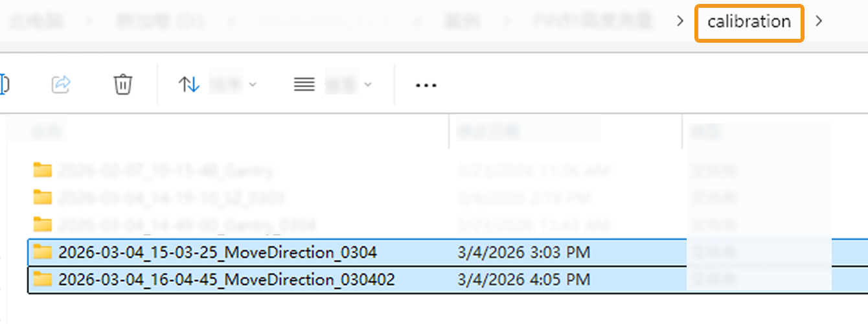The image size is (868, 324).
Task: Expand chevron left of calibration breadcrumb
Action: [680, 21]
